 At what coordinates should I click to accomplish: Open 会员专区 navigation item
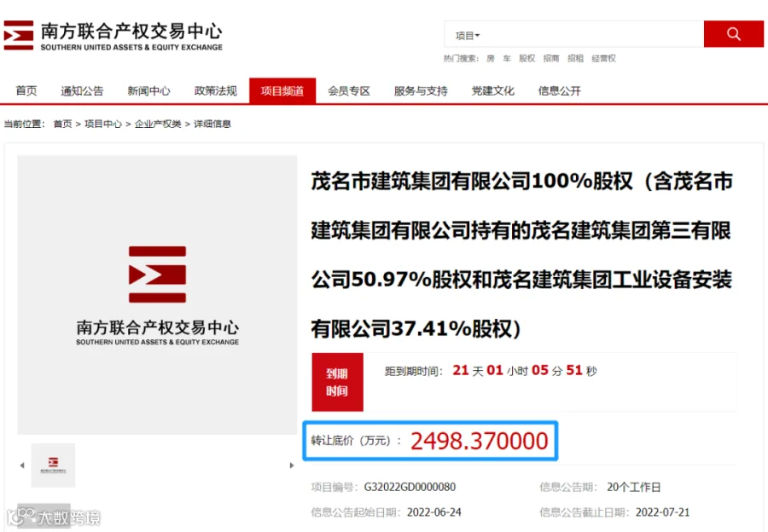(349, 90)
